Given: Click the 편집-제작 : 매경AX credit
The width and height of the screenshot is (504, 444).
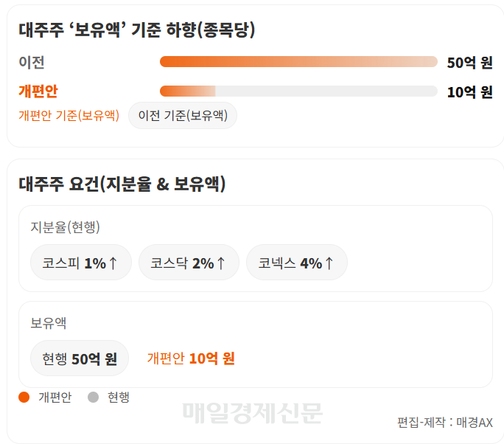Looking at the screenshot, I should tap(445, 423).
